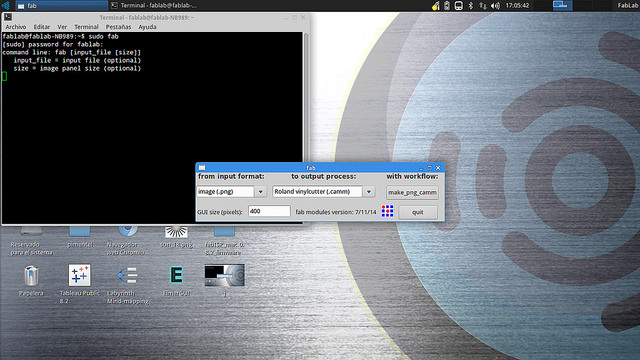Click the volume speaker icon in the panel
This screenshot has width=640, height=360.
tap(495, 6)
